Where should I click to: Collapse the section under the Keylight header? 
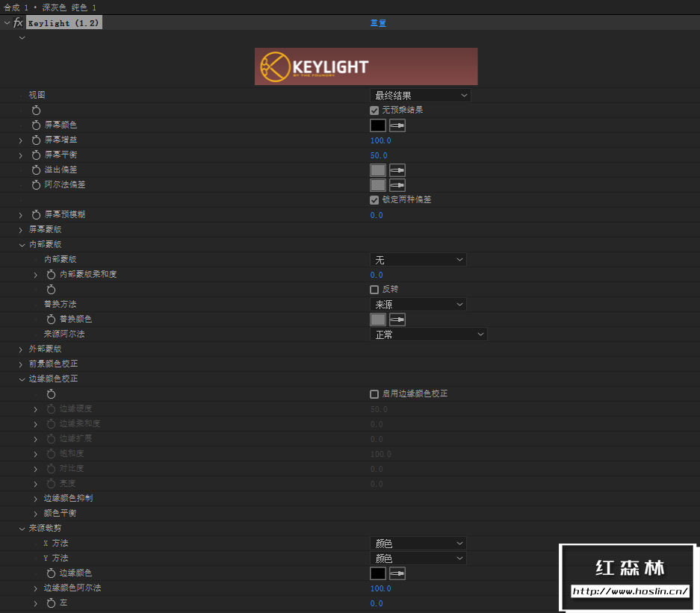(22, 38)
